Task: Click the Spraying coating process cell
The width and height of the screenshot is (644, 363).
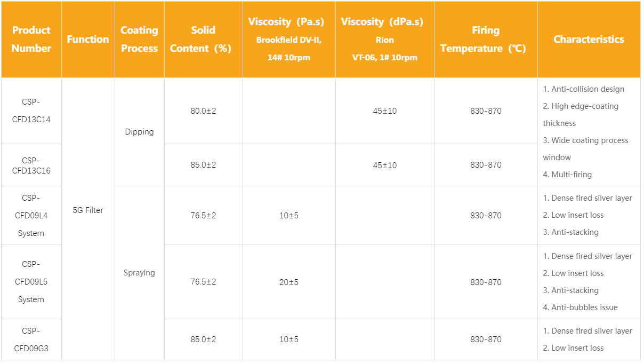Action: tap(139, 273)
